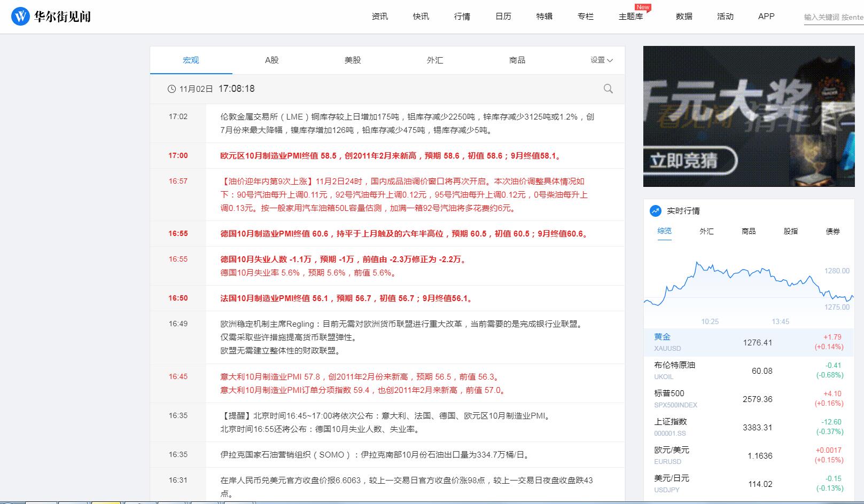The width and height of the screenshot is (864, 504).
Task: Click the 实时行情 blue paper-plane icon
Action: pos(655,211)
